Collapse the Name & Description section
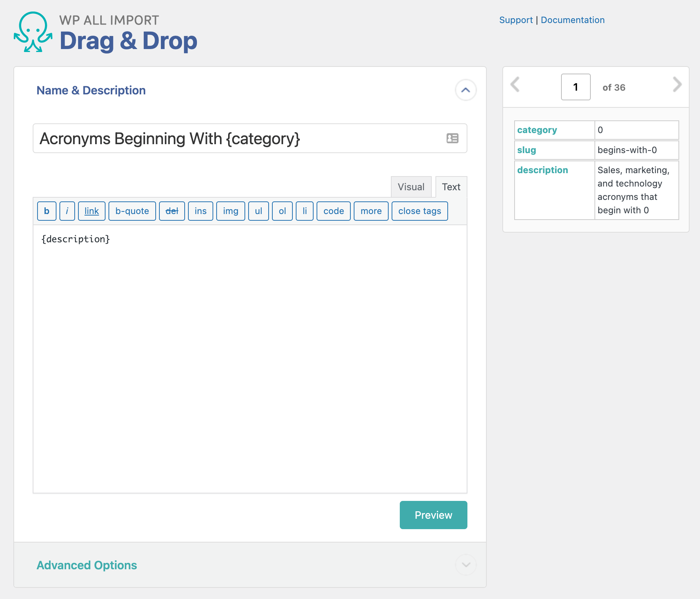Viewport: 700px width, 599px height. [x=466, y=90]
